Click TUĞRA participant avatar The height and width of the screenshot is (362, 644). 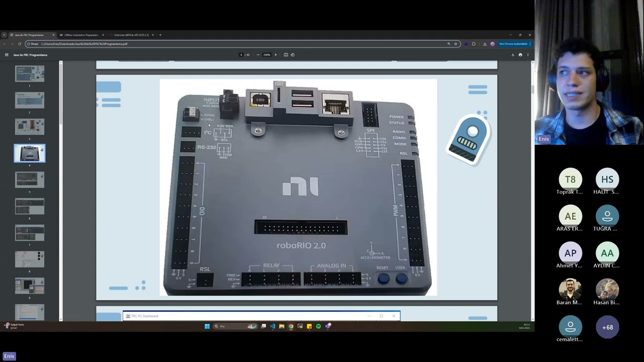607,216
